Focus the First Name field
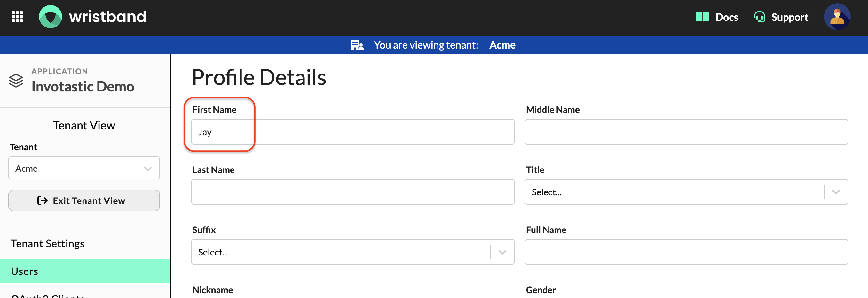The width and height of the screenshot is (868, 298). pyautogui.click(x=353, y=132)
